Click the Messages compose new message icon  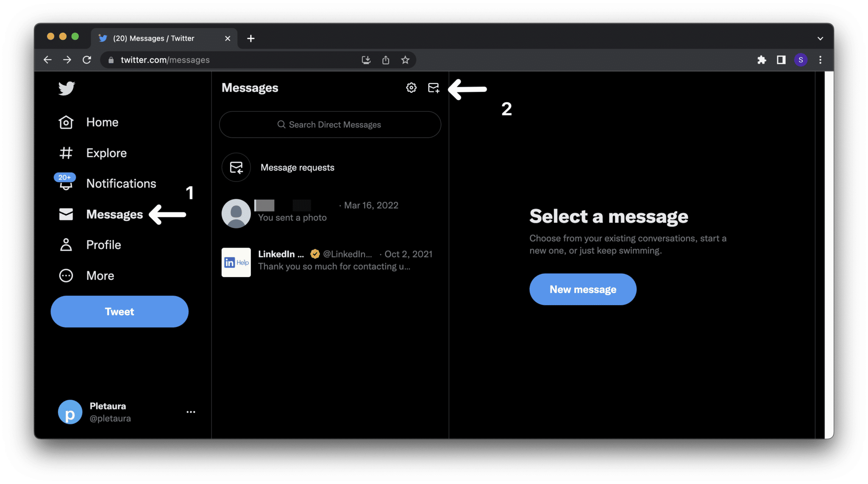432,87
